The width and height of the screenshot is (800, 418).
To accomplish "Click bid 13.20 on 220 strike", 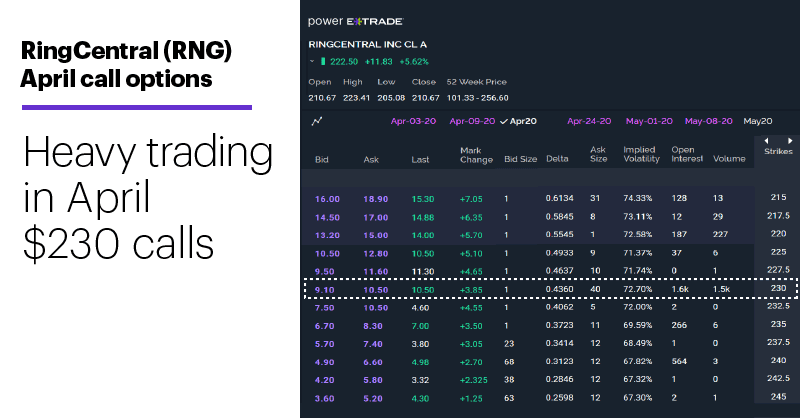I will coord(327,235).
